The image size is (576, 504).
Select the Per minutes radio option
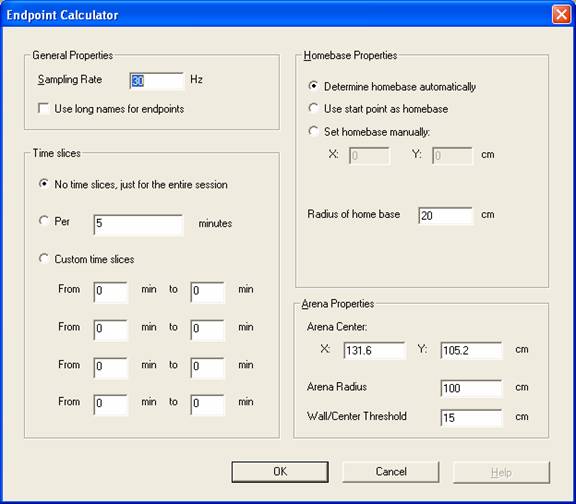click(x=44, y=221)
